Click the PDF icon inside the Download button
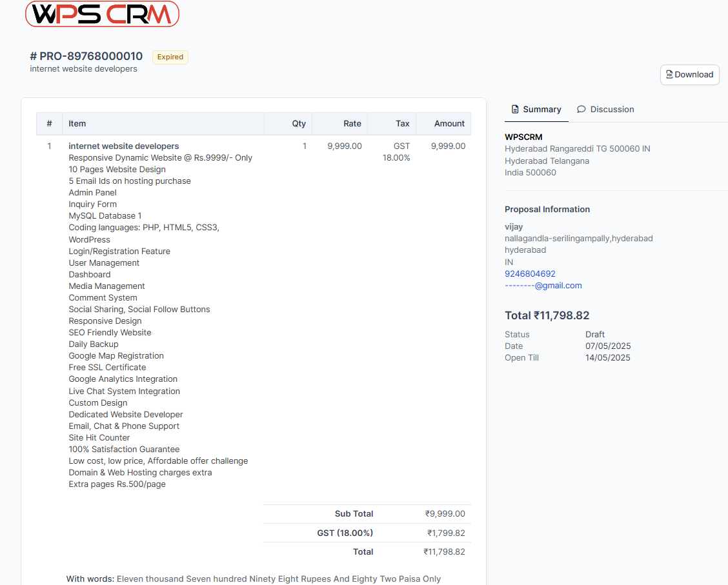 click(x=671, y=74)
